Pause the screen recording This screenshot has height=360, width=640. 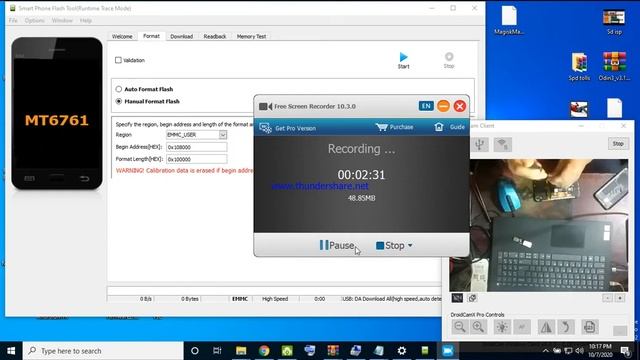337,245
